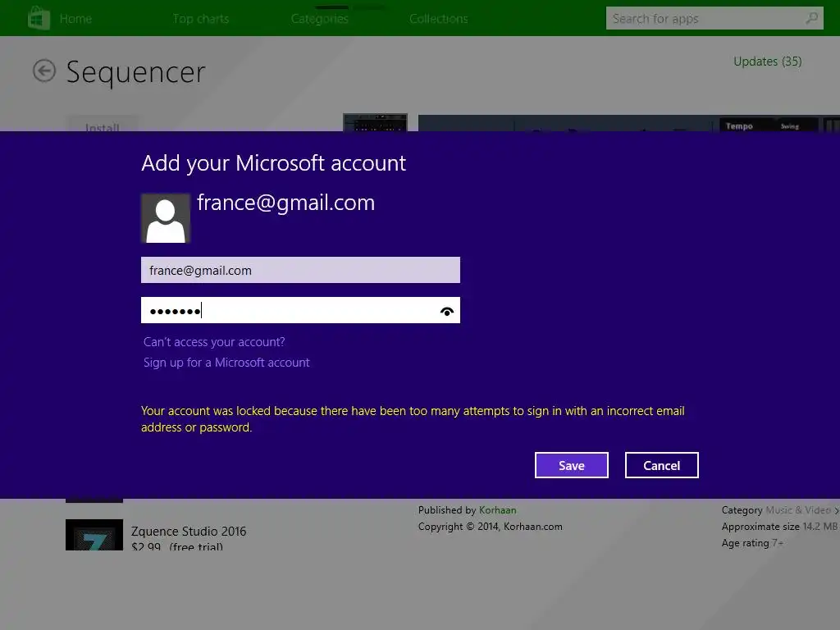Open the Korhaan publisher link
Viewport: 840px width, 630px height.
point(498,510)
